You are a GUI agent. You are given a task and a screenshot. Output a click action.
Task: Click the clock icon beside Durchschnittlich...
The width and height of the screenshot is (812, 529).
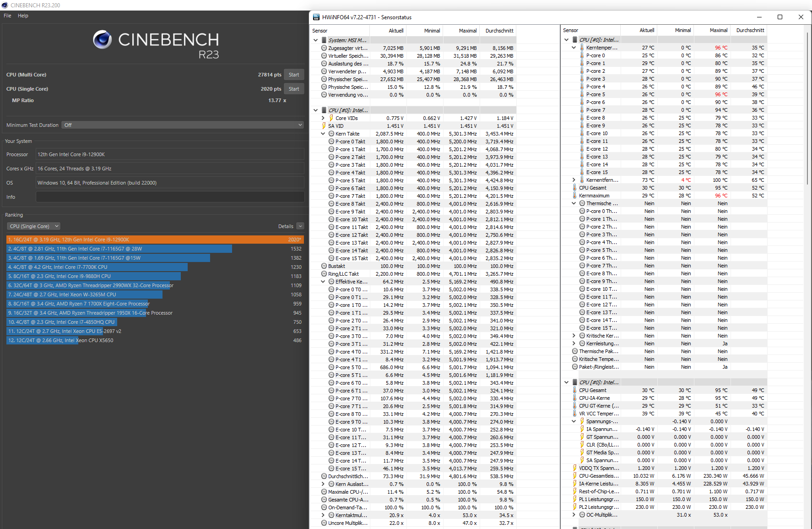point(324,476)
